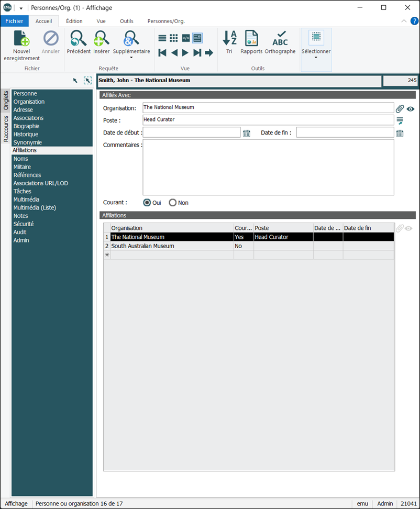
Task: Select the Non radio button
Action: [173, 203]
